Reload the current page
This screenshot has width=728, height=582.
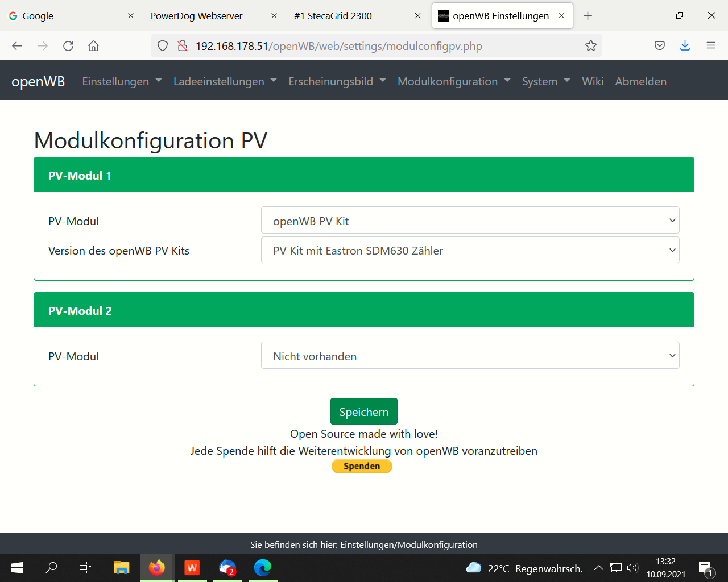pos(68,46)
